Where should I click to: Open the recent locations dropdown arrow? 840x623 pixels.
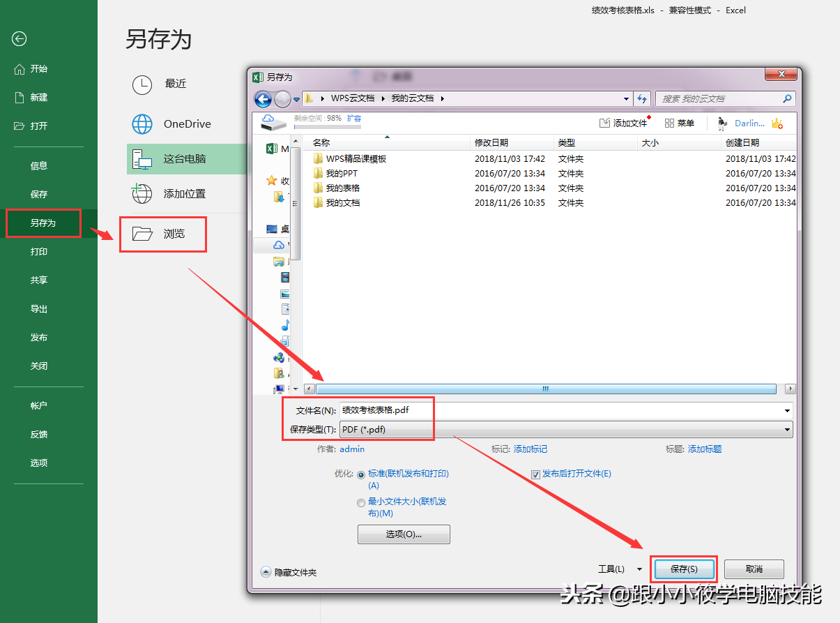[x=296, y=99]
